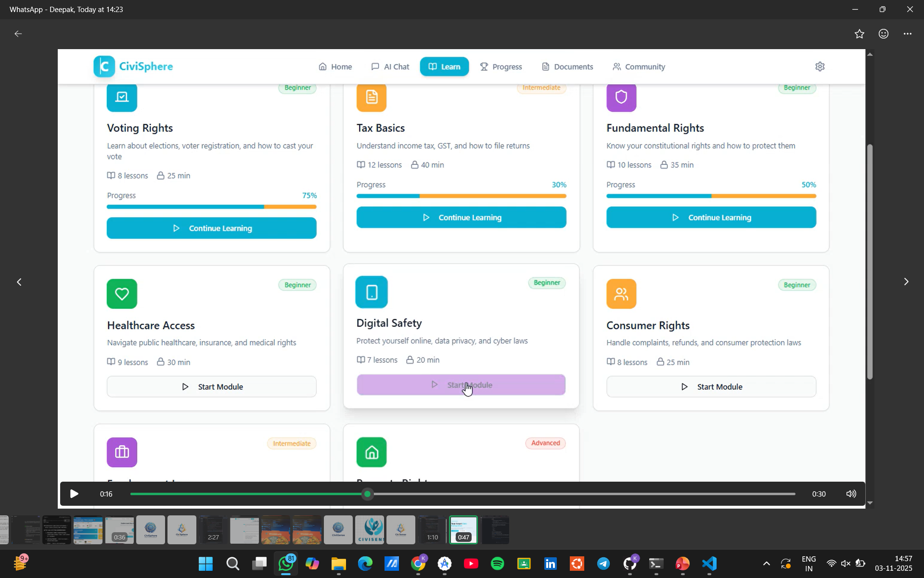Show previous media with left chevron
The height and width of the screenshot is (578, 924).
pyautogui.click(x=19, y=282)
